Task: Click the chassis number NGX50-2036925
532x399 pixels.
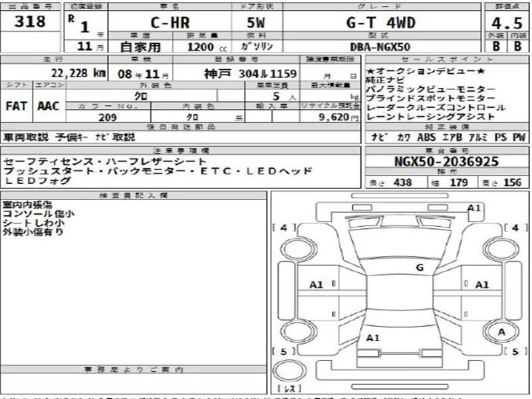Action: point(446,162)
